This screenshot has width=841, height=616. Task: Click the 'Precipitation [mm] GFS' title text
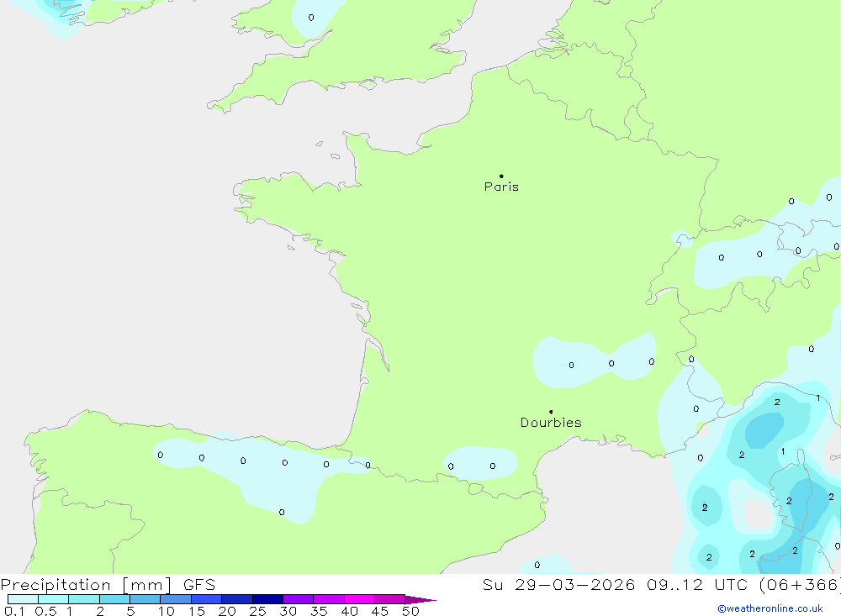pyautogui.click(x=108, y=584)
